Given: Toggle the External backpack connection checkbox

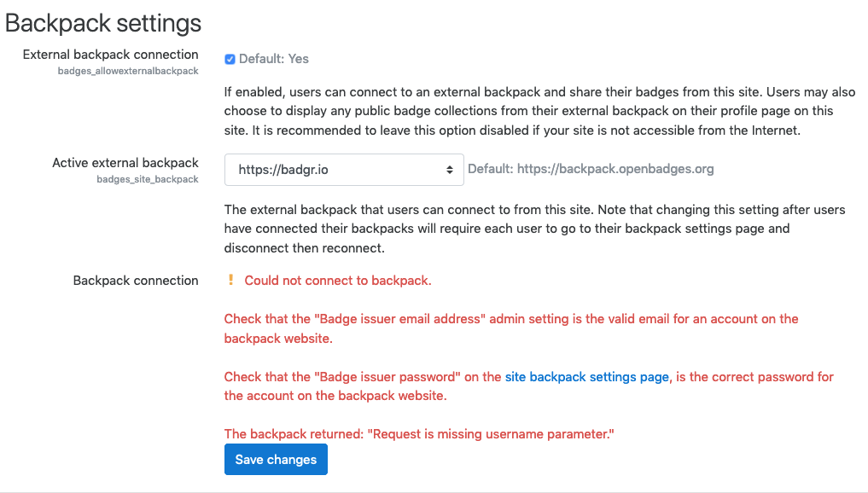Looking at the screenshot, I should click(230, 59).
